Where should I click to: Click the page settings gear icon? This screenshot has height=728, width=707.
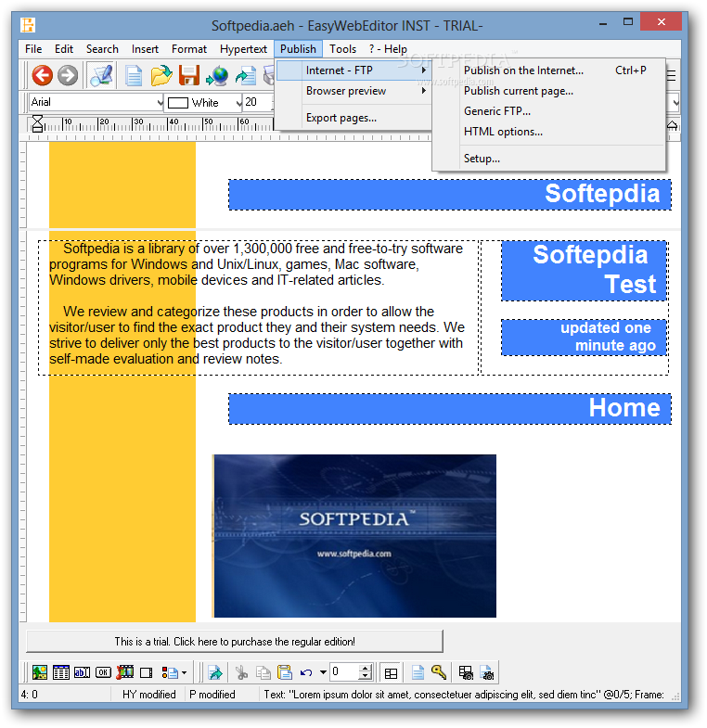pos(487,672)
